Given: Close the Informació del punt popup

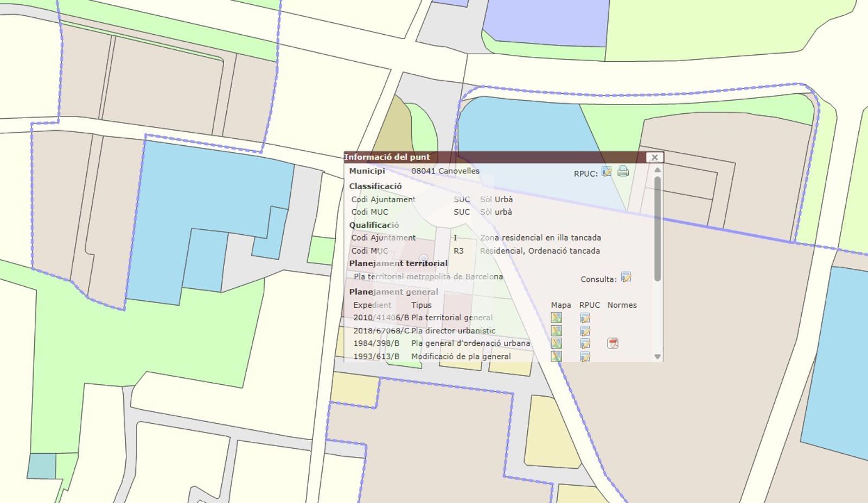Looking at the screenshot, I should coord(654,157).
